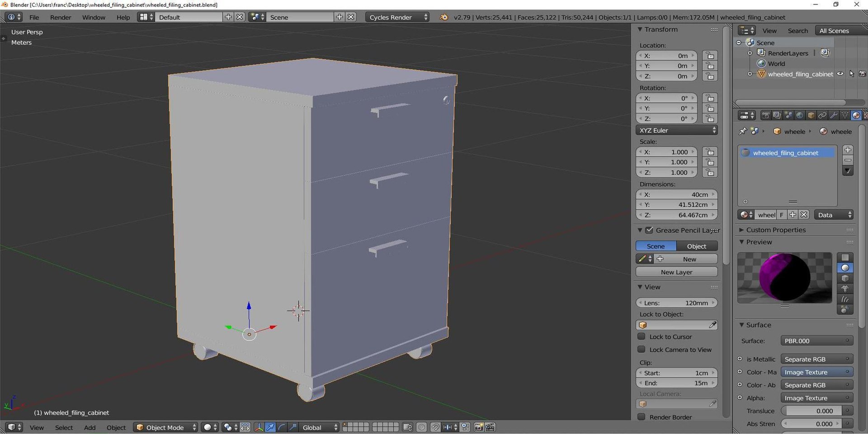Image resolution: width=868 pixels, height=434 pixels.
Task: Click the OpenGL render animation clapperboard icon
Action: click(x=490, y=427)
